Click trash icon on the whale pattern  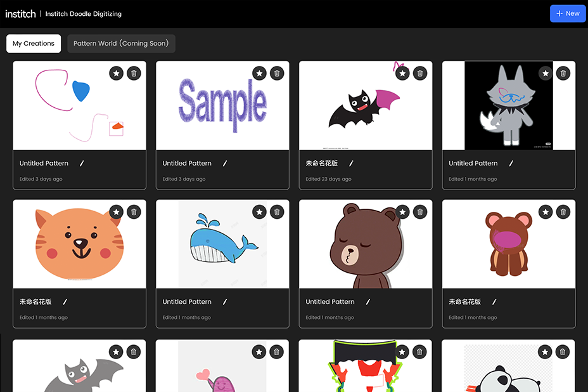[x=276, y=212]
